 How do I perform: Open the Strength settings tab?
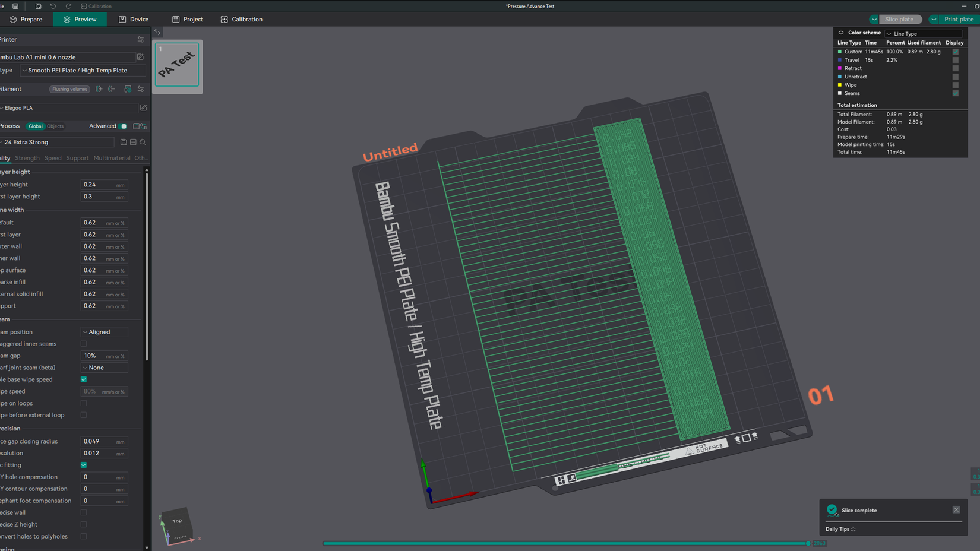click(x=27, y=158)
